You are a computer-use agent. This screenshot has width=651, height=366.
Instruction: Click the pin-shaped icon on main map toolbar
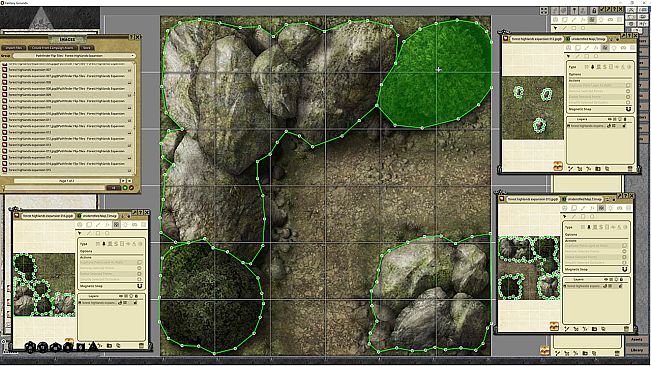[574, 10]
